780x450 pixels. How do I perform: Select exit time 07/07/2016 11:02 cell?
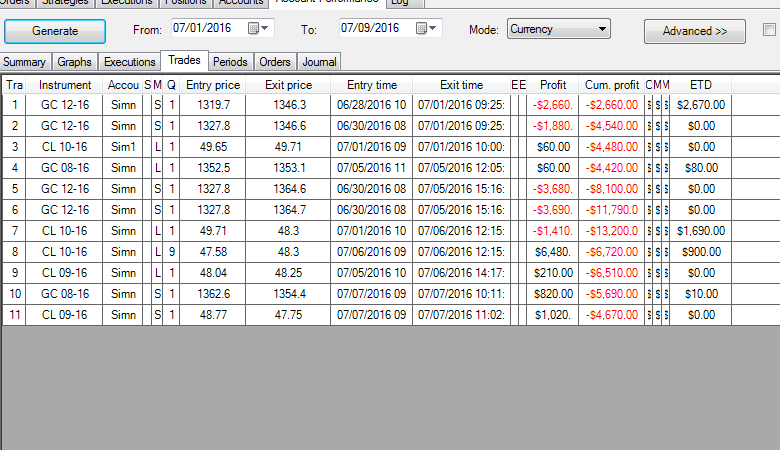tap(462, 315)
